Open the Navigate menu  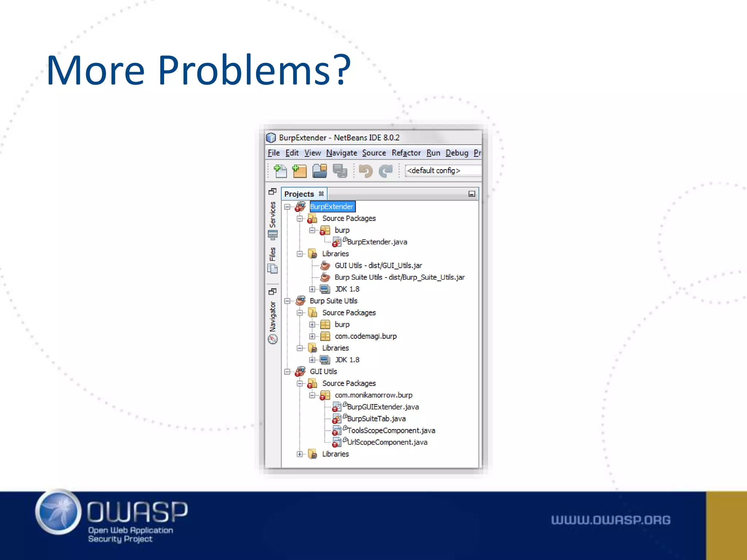click(x=341, y=153)
